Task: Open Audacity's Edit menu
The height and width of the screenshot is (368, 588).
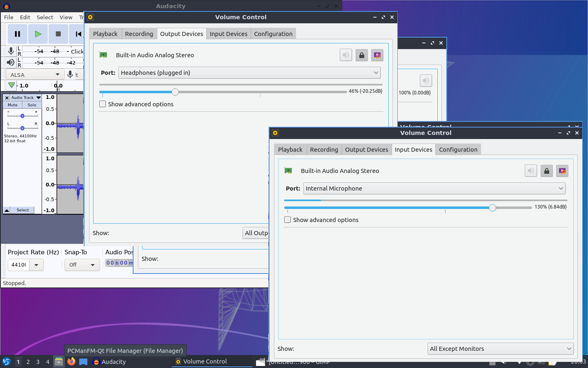Action: click(25, 17)
